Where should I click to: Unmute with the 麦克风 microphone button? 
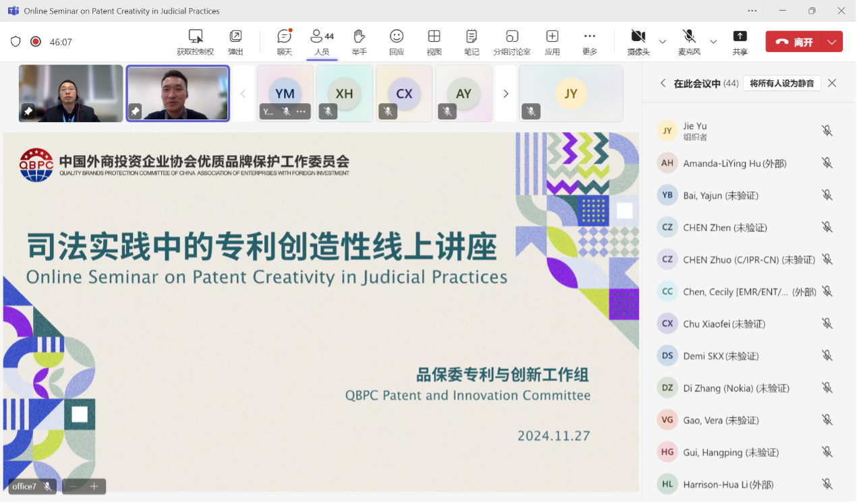(x=689, y=42)
